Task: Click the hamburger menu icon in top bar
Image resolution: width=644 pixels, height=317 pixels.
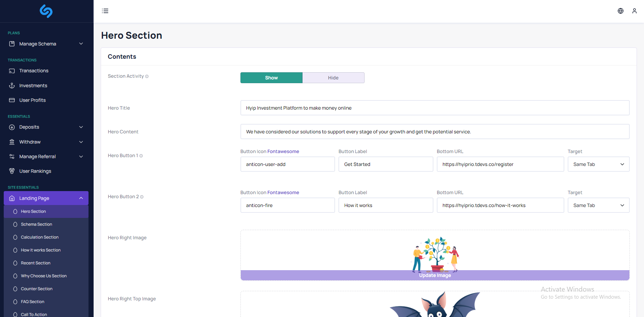Action: [x=105, y=11]
